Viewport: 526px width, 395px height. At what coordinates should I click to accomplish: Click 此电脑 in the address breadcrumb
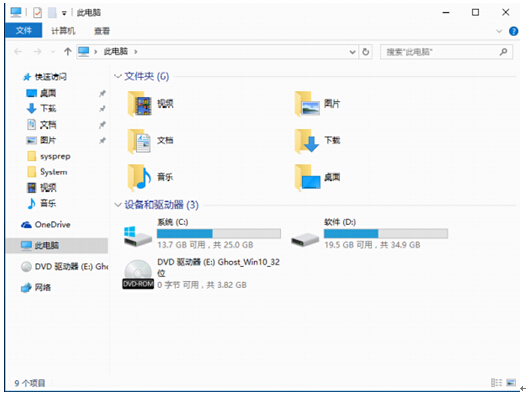coord(116,51)
